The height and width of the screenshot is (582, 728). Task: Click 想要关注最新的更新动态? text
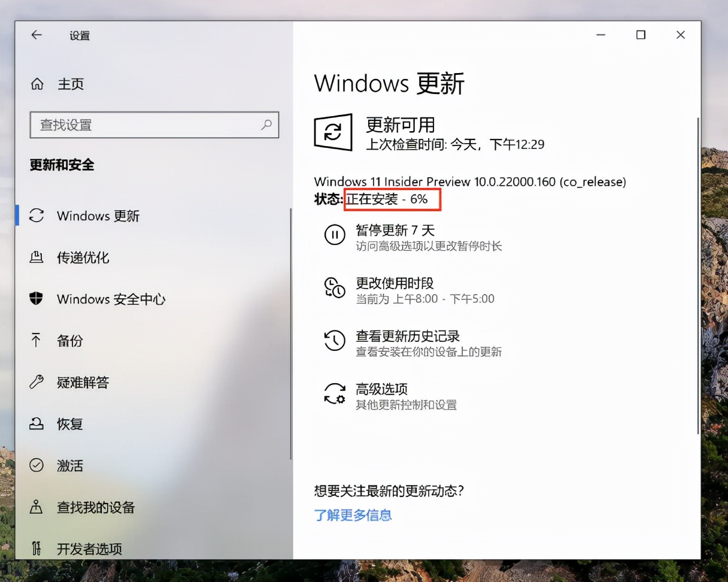pyautogui.click(x=389, y=491)
